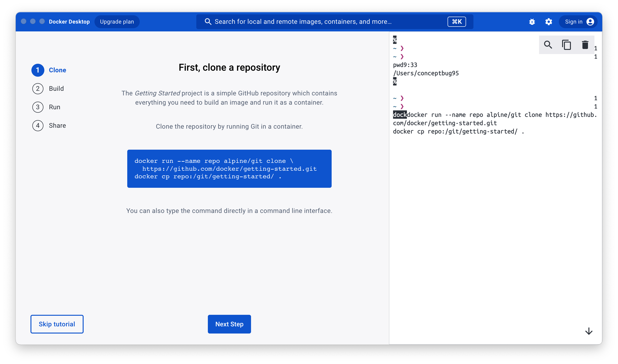
Task: Click the blue docker run command block
Action: point(229,169)
